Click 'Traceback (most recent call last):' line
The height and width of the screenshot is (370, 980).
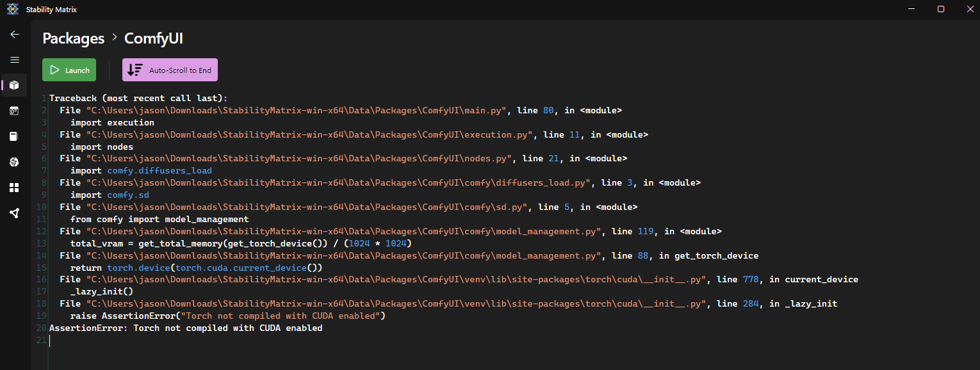coord(138,98)
